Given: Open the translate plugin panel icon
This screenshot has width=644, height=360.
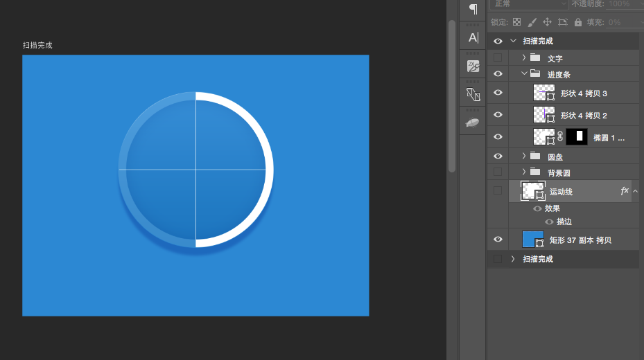Looking at the screenshot, I should [473, 94].
